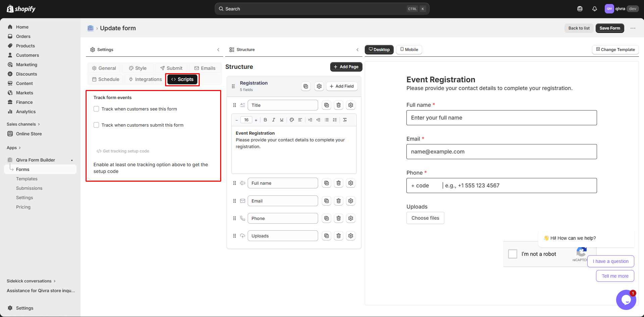Increase the indent of the text
Viewport: 644px width, 317px height.
point(310,120)
